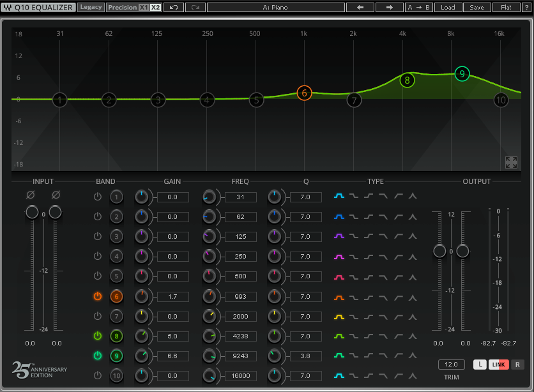This screenshot has height=392, width=534.
Task: Invert phase of left input channel
Action: (30, 195)
